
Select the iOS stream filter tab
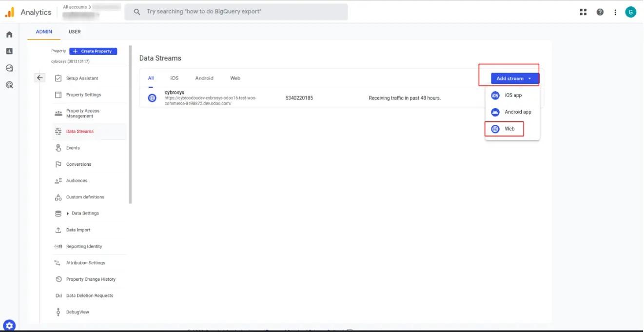(x=174, y=78)
